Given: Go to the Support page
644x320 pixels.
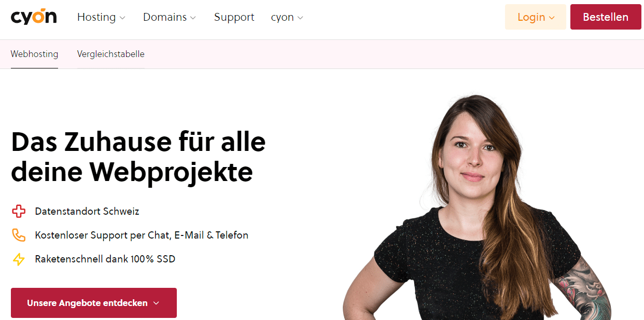Looking at the screenshot, I should [234, 17].
